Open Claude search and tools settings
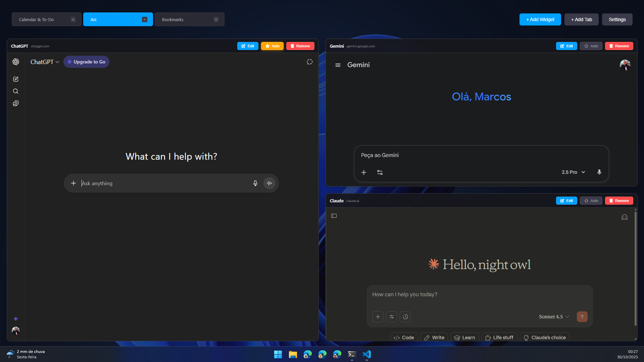644x362 pixels. 392,317
